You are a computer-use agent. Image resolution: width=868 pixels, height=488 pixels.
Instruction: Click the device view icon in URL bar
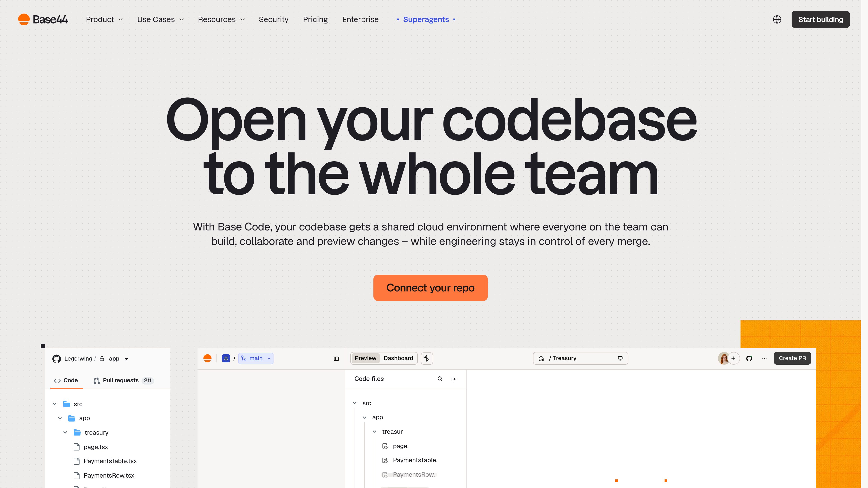(620, 358)
